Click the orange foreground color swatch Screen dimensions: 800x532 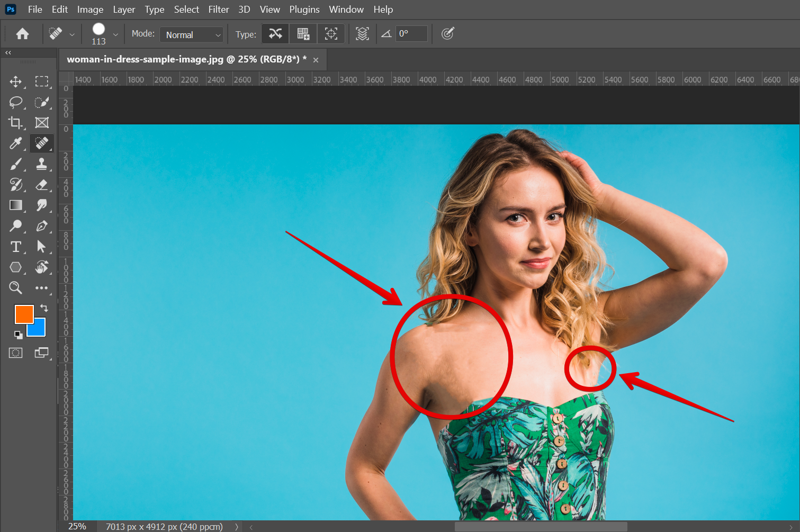(23, 313)
